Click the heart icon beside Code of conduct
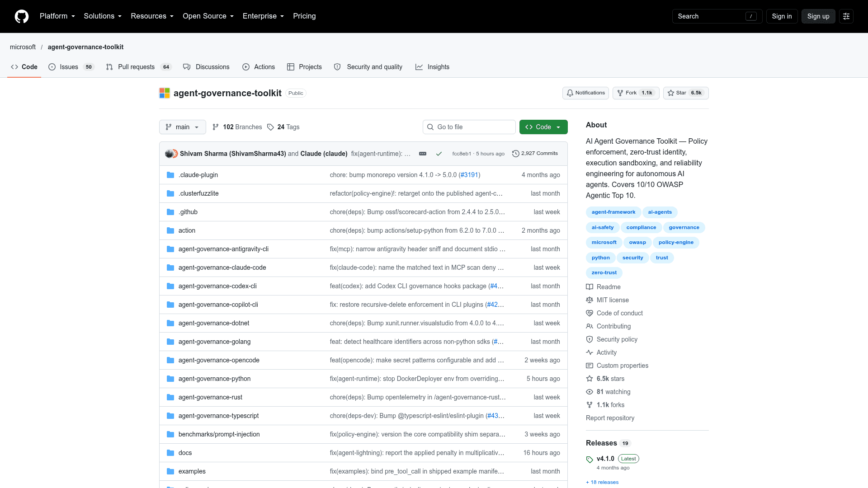 590,313
